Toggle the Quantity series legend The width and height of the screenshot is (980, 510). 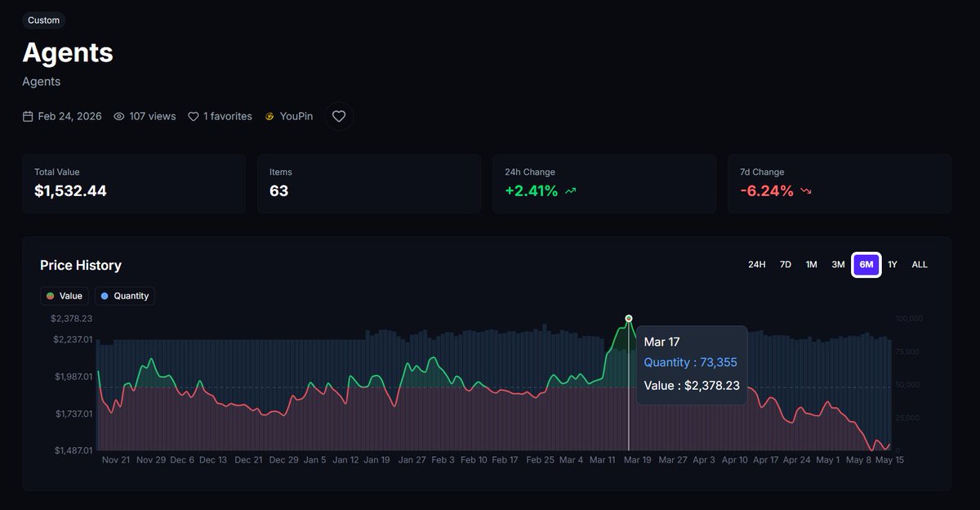[125, 296]
